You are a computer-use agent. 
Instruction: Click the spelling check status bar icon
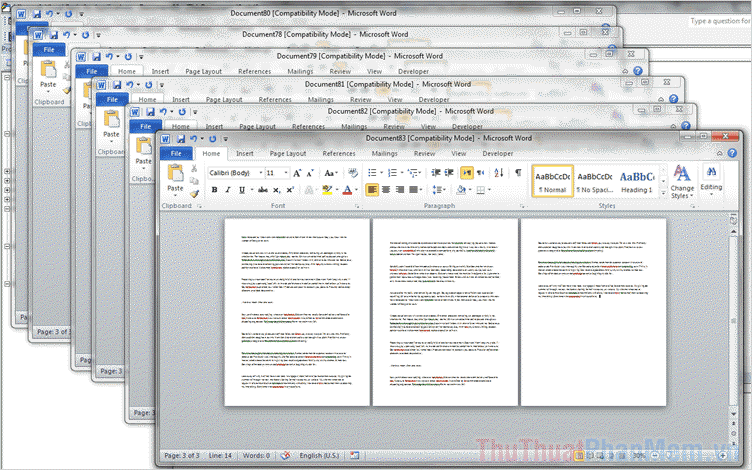[x=285, y=455]
